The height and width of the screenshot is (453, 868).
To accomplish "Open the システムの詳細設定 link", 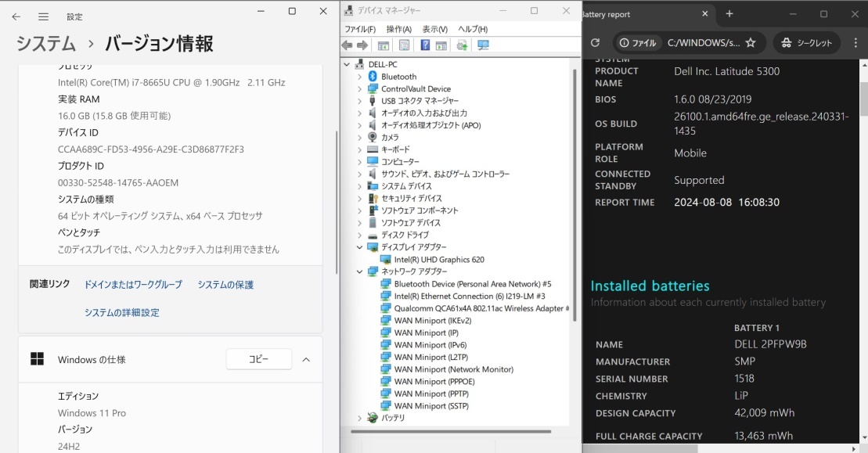I will pyautogui.click(x=122, y=312).
